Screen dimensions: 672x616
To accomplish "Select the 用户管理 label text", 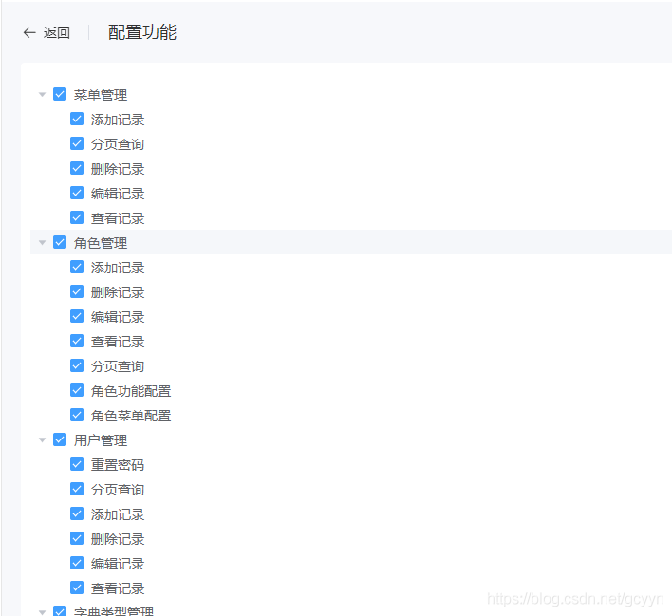I will click(x=101, y=440).
